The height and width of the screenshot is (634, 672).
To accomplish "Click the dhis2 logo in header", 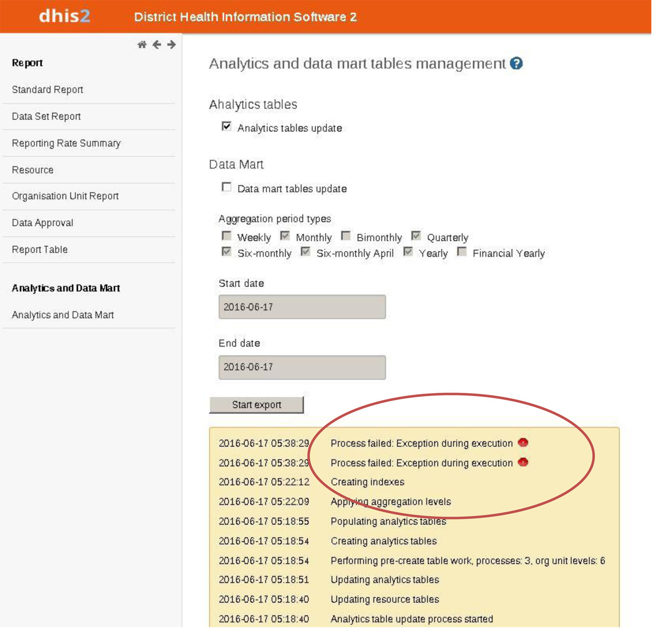I will coord(64,16).
